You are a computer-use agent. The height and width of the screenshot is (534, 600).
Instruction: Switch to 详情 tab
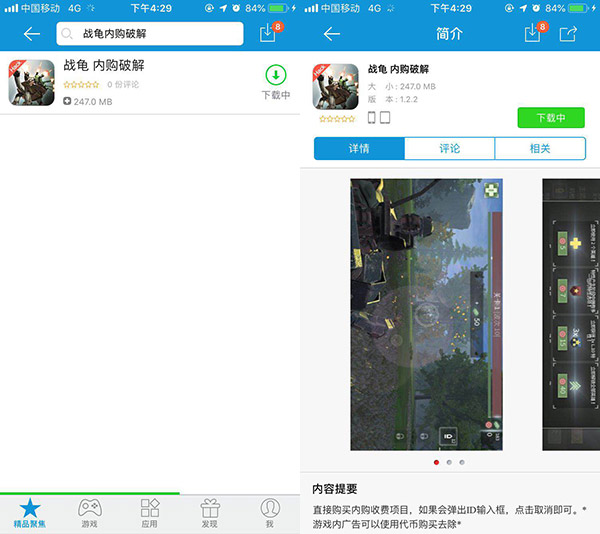click(x=359, y=148)
